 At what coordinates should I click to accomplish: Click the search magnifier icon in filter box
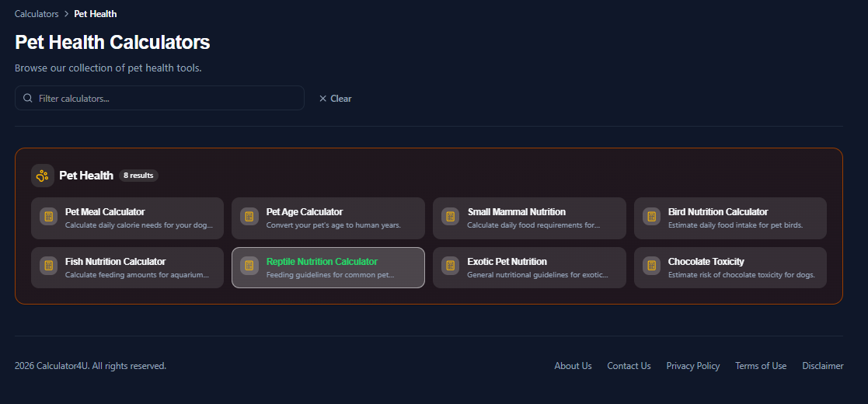click(28, 98)
